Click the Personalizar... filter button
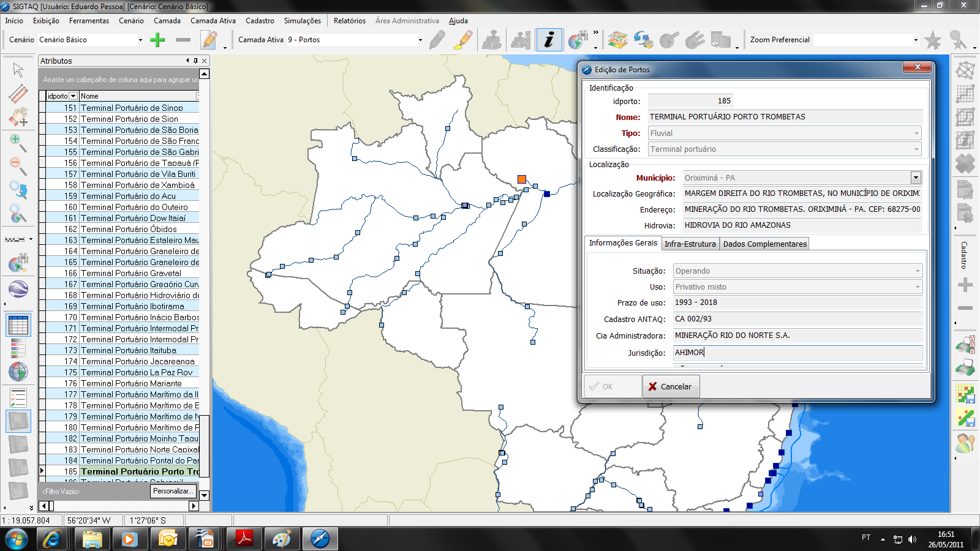 point(174,491)
